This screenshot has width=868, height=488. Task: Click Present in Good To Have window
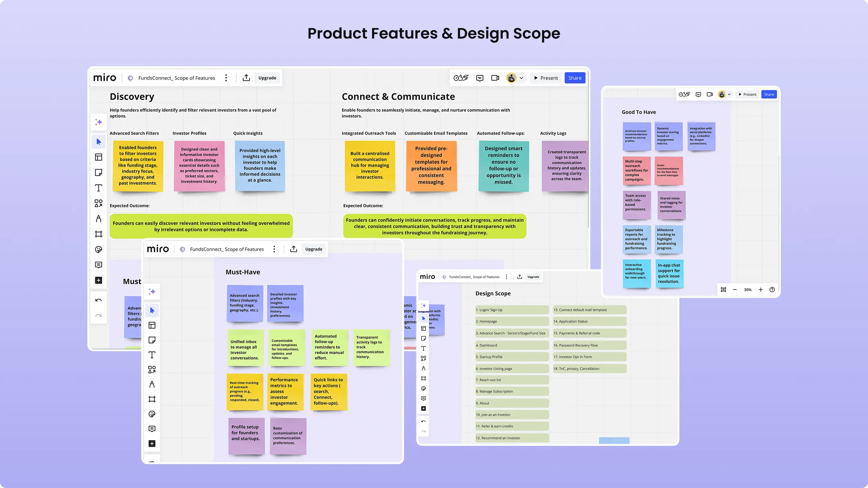click(747, 94)
